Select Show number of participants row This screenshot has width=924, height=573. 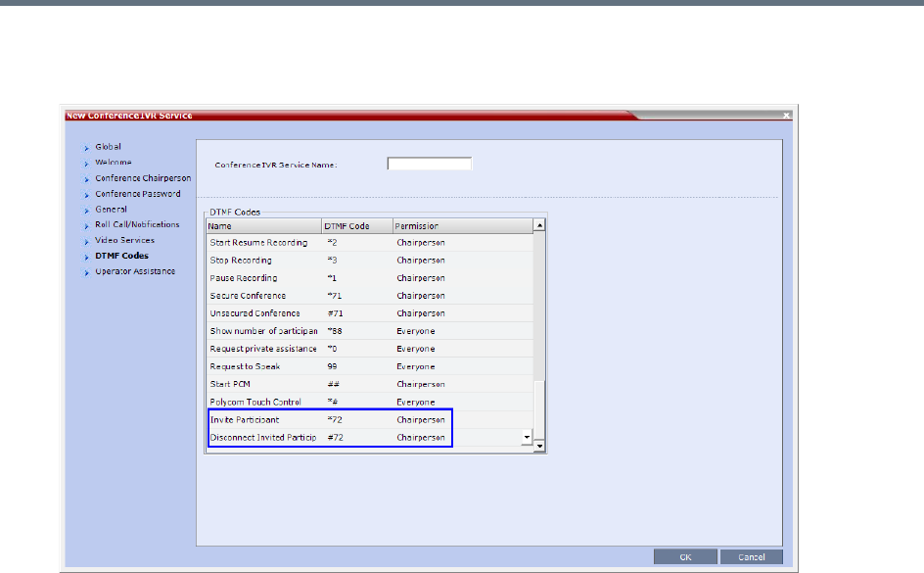(369, 331)
